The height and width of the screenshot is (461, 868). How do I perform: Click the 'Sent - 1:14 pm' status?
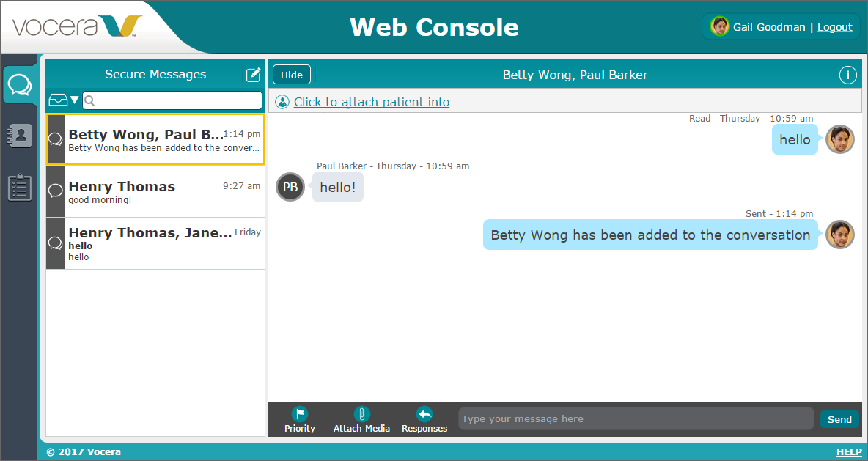(779, 213)
